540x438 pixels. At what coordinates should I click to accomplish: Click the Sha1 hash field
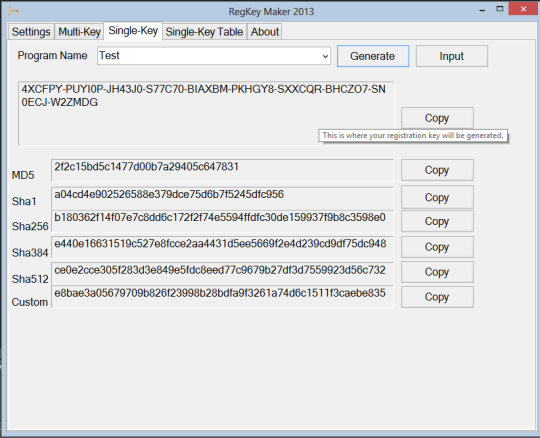pyautogui.click(x=222, y=198)
